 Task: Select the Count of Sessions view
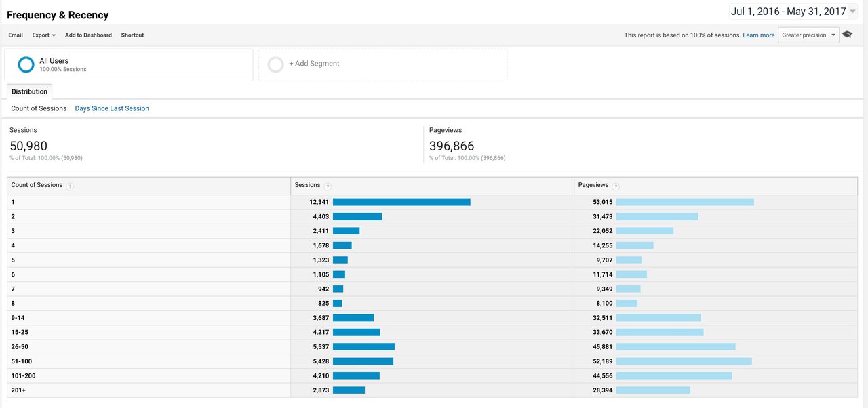pyautogui.click(x=39, y=108)
